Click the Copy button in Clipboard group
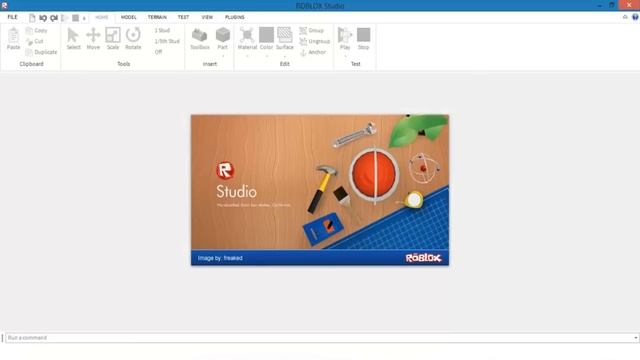This screenshot has width=640, height=360. pos(36,31)
